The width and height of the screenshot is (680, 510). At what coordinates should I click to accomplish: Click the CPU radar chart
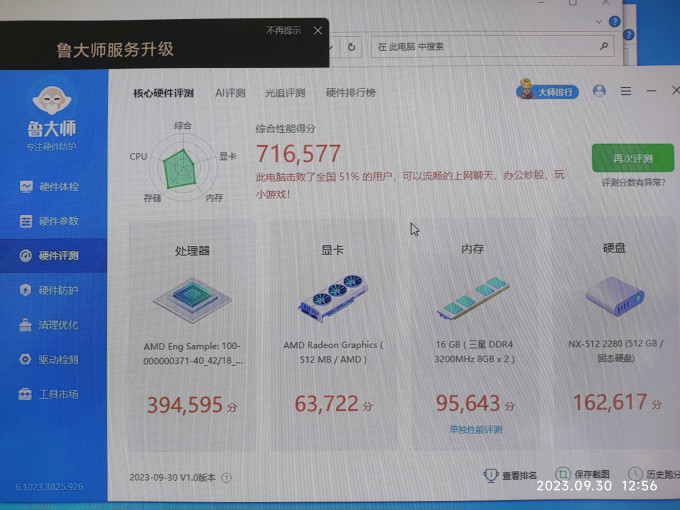click(183, 167)
